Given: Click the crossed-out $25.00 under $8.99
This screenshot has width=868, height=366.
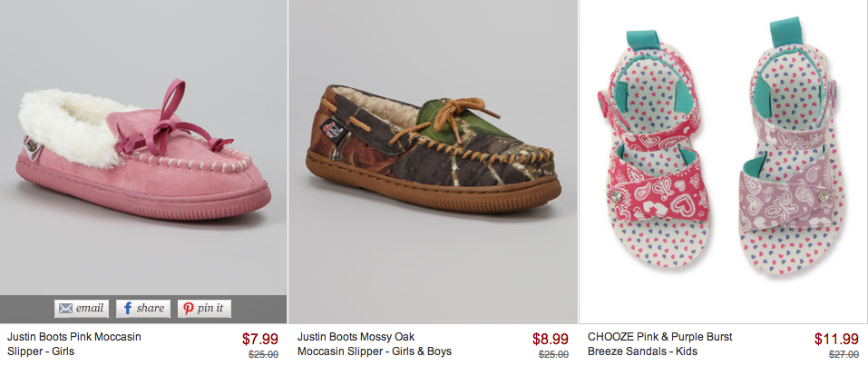Looking at the screenshot, I should [x=553, y=354].
